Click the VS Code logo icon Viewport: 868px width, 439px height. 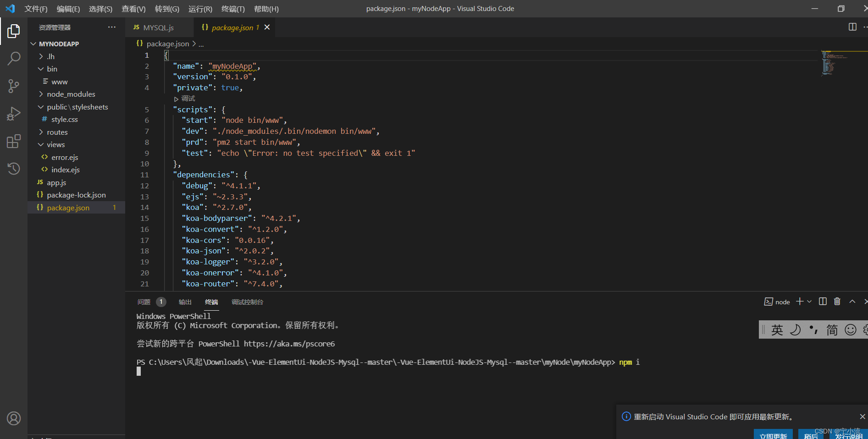pos(10,9)
